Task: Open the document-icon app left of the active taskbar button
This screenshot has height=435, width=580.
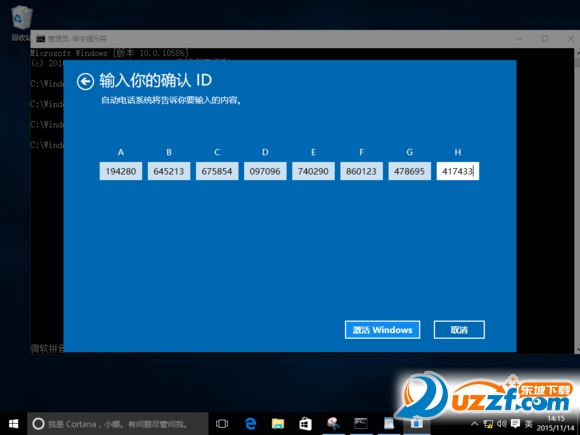Action: pyautogui.click(x=388, y=424)
